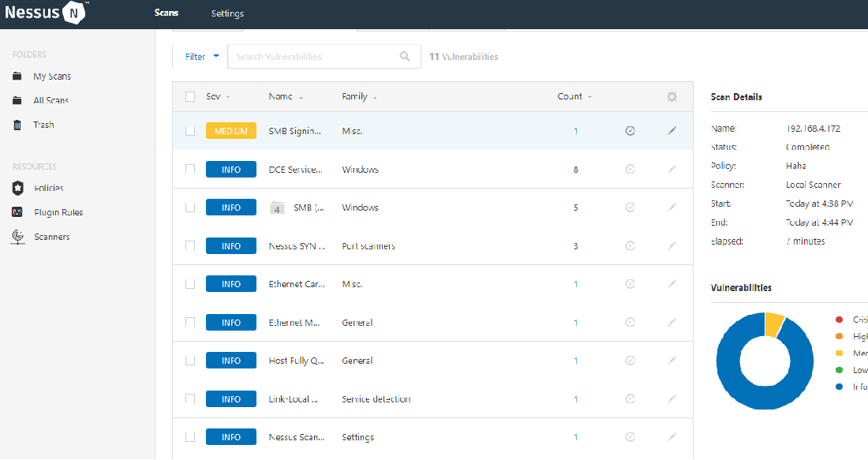Click the Plugin Rules icon
The height and width of the screenshot is (460, 868).
pyautogui.click(x=17, y=212)
